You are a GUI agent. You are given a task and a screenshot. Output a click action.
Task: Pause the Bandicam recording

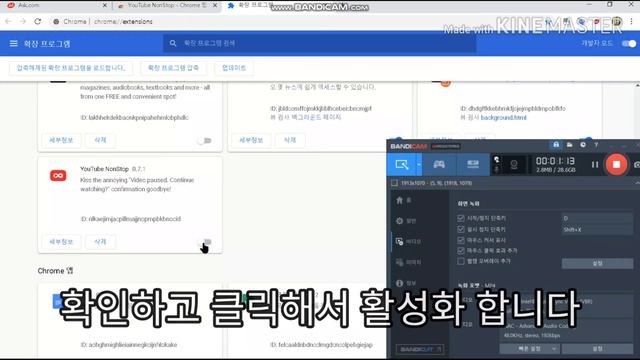[595, 164]
